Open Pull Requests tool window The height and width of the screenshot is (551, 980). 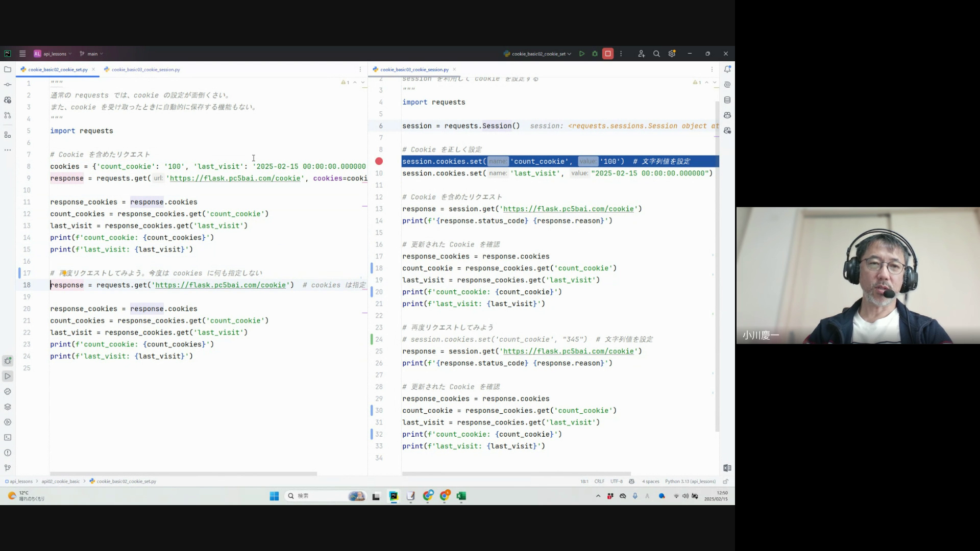point(7,115)
